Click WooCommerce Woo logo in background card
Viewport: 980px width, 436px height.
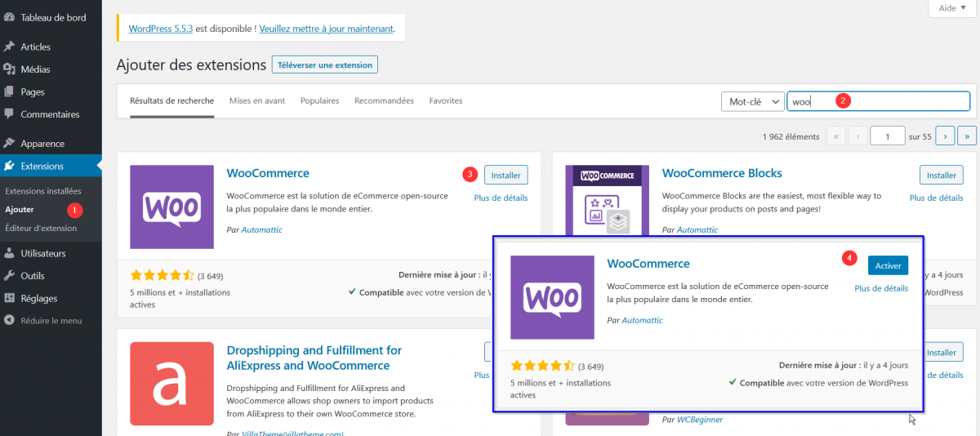click(x=172, y=207)
